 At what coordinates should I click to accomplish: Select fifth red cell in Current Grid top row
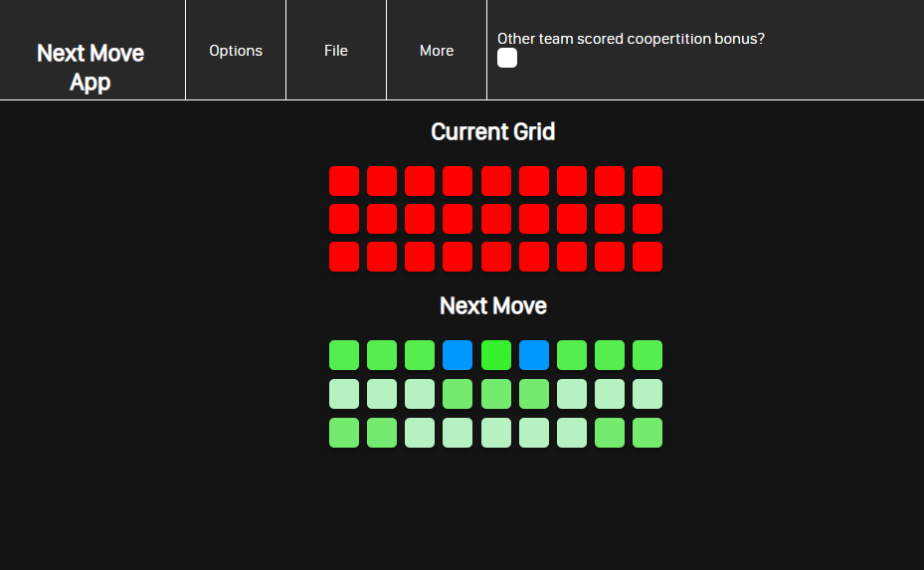pos(496,181)
